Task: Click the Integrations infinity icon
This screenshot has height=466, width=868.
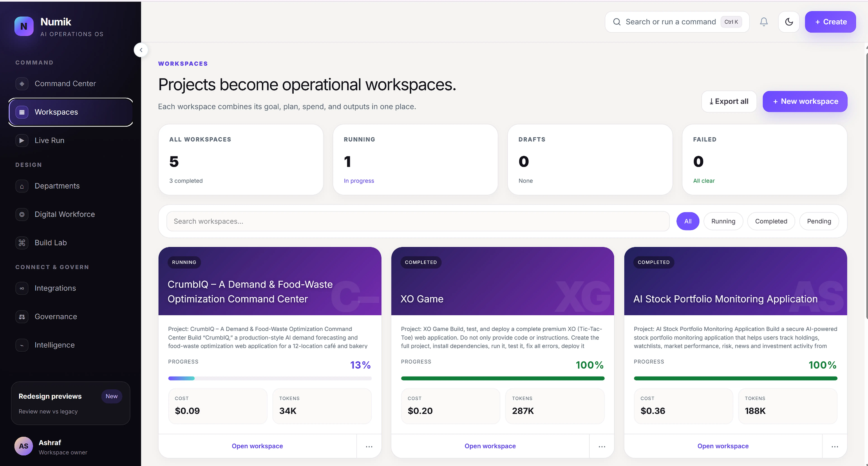Action: tap(22, 288)
